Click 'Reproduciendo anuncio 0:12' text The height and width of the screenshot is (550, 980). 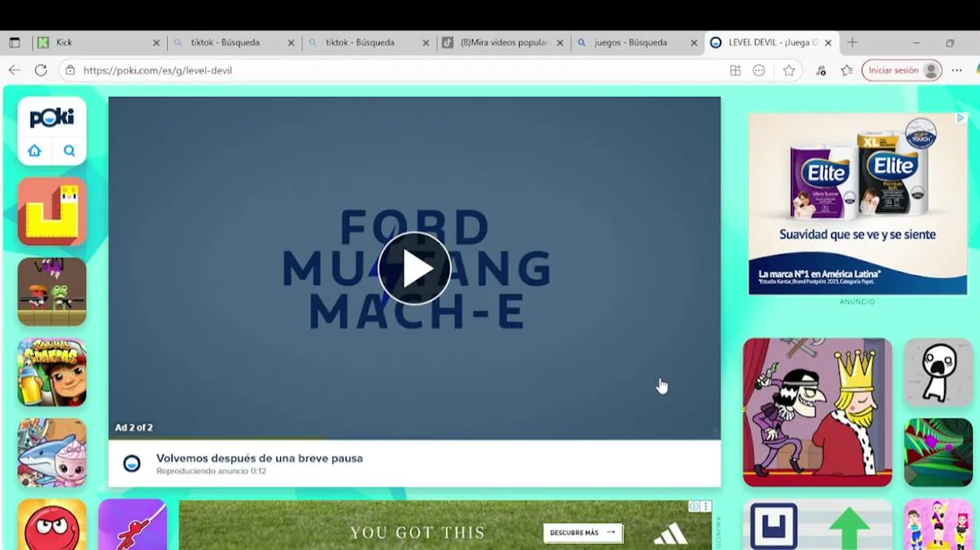(211, 471)
